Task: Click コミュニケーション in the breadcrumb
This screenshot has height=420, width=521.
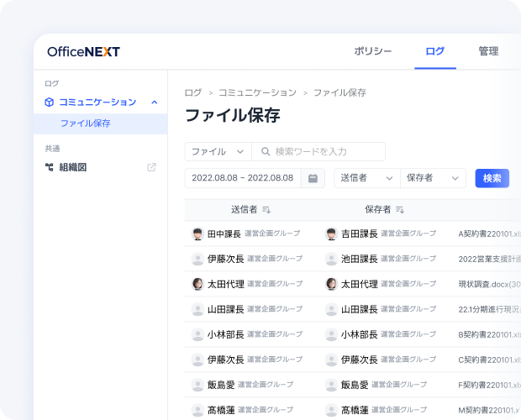Action: 257,92
